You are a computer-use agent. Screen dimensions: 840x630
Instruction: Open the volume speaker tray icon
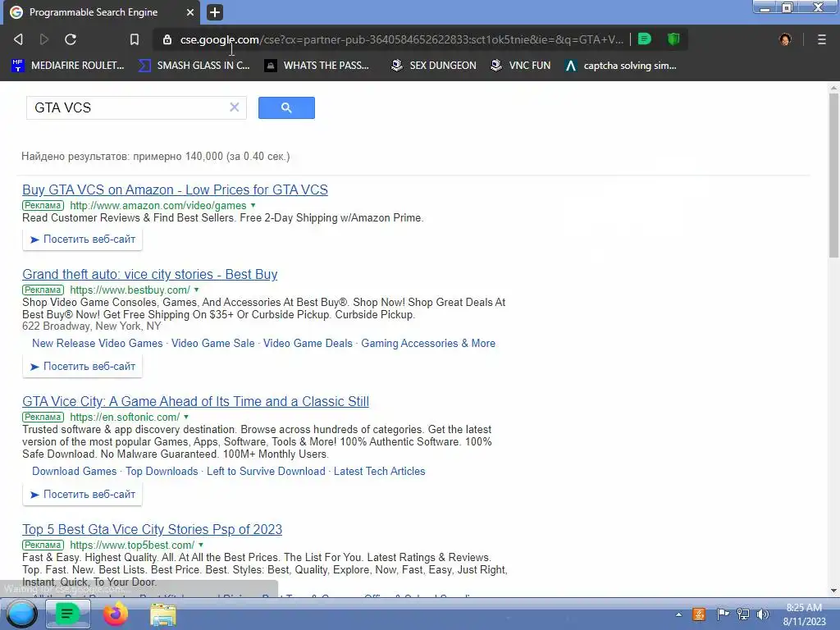tap(763, 614)
